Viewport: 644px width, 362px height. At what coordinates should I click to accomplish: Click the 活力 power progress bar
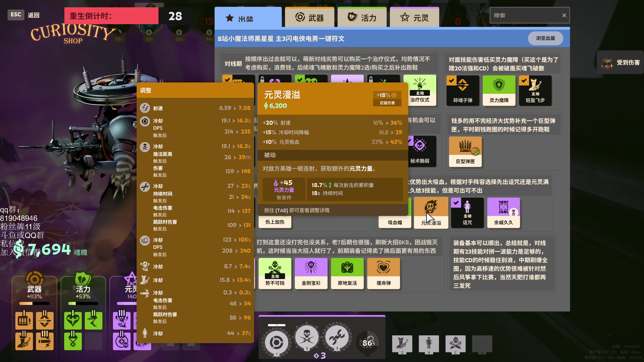[x=83, y=303]
